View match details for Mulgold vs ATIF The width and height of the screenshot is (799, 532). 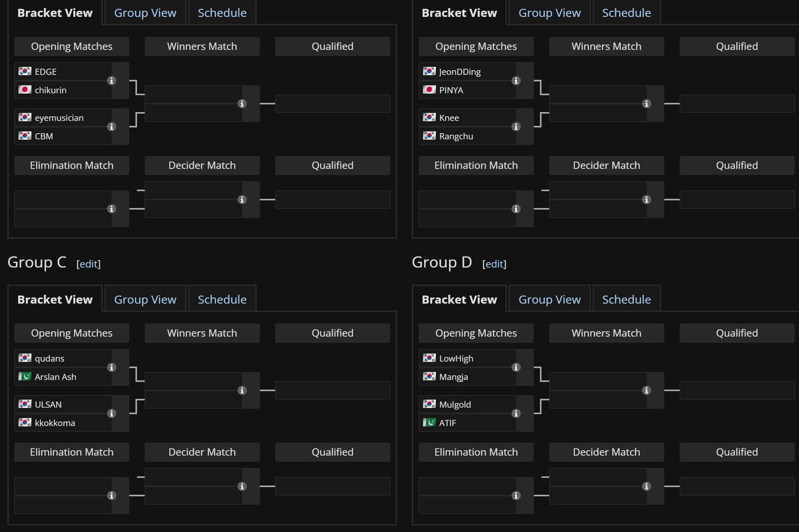(516, 413)
